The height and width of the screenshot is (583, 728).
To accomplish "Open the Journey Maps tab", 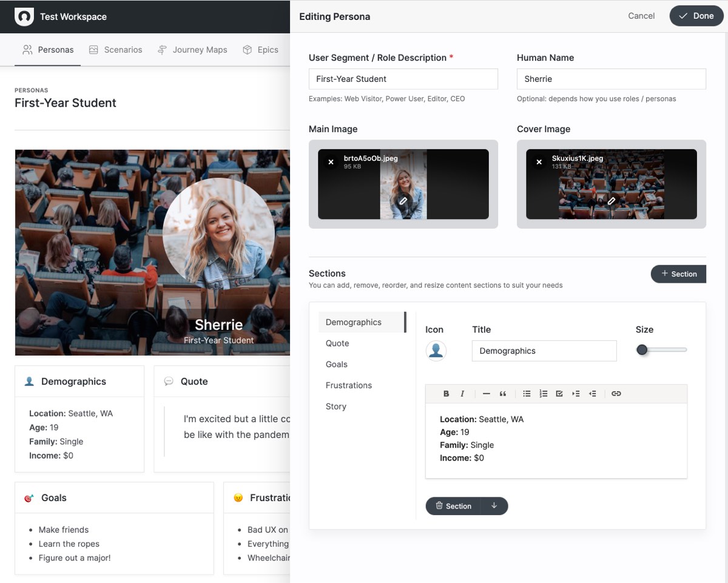I will (199, 50).
